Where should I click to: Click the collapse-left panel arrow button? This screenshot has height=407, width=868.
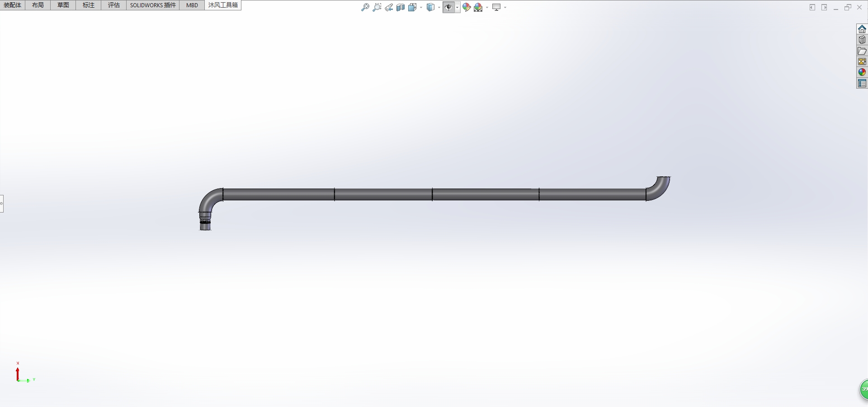(x=812, y=7)
